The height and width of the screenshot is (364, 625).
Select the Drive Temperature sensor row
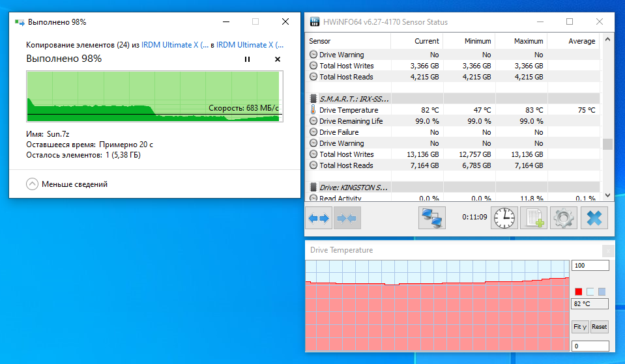453,110
